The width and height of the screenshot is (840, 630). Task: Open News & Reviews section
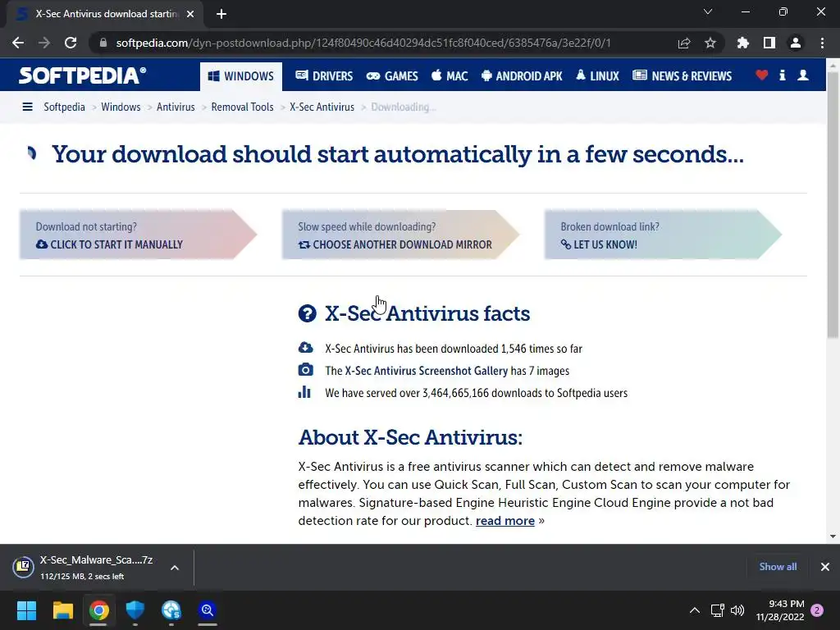click(x=682, y=76)
